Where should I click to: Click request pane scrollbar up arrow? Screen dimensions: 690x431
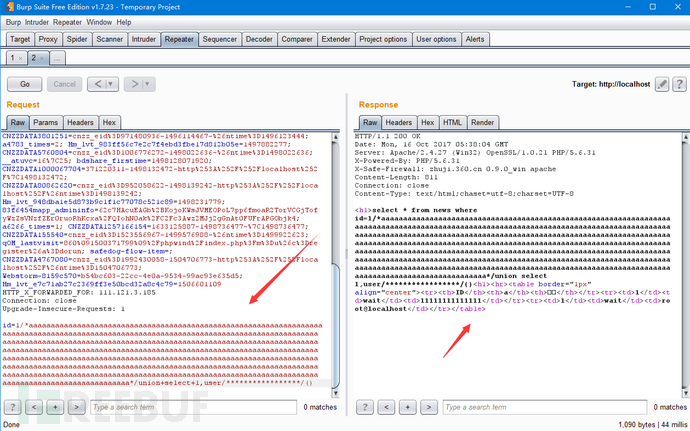tap(336, 137)
